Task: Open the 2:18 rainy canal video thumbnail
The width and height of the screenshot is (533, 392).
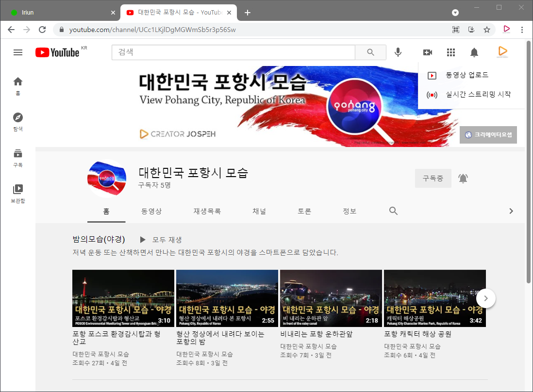Action: point(331,298)
